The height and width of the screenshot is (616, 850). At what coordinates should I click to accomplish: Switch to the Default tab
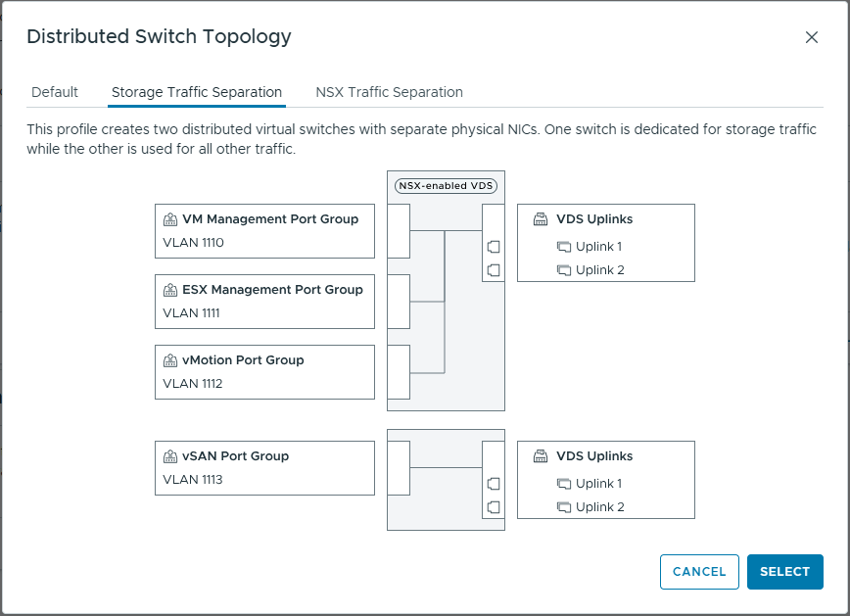coord(55,92)
